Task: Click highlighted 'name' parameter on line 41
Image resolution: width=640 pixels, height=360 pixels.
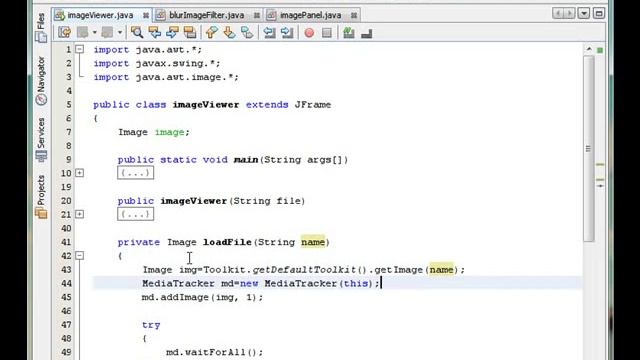Action: 313,242
